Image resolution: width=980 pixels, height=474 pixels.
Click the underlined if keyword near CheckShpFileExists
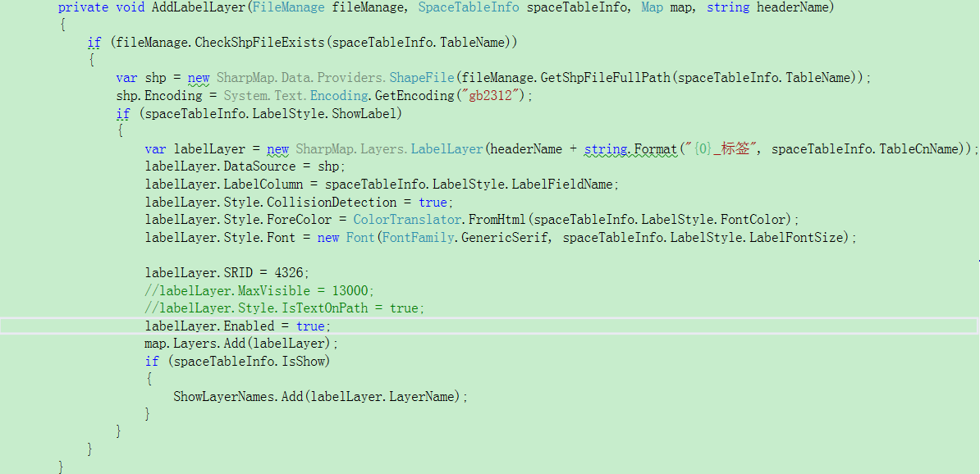94,42
